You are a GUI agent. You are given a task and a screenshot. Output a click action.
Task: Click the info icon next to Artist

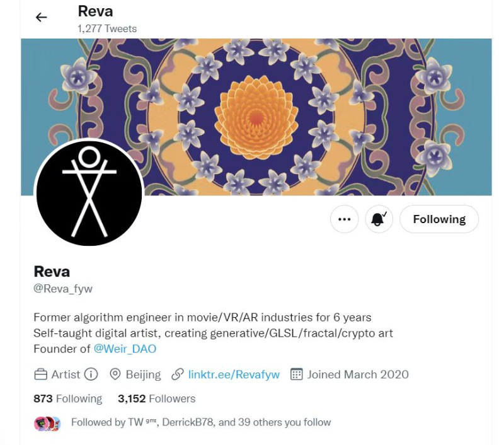tap(91, 374)
